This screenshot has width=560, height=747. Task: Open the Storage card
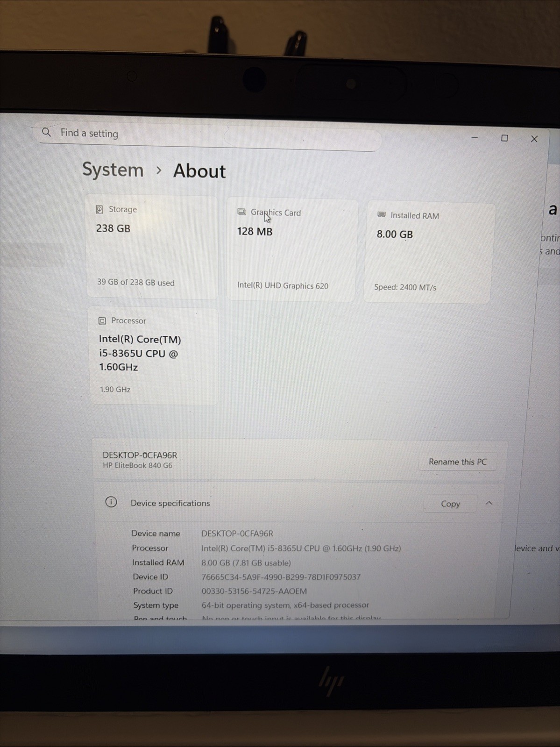point(152,247)
